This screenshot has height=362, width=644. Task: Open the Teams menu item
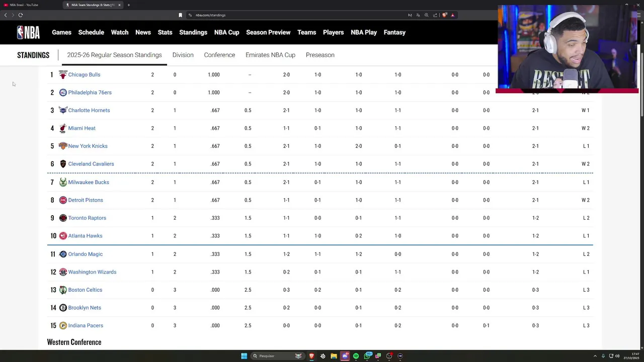click(x=307, y=32)
